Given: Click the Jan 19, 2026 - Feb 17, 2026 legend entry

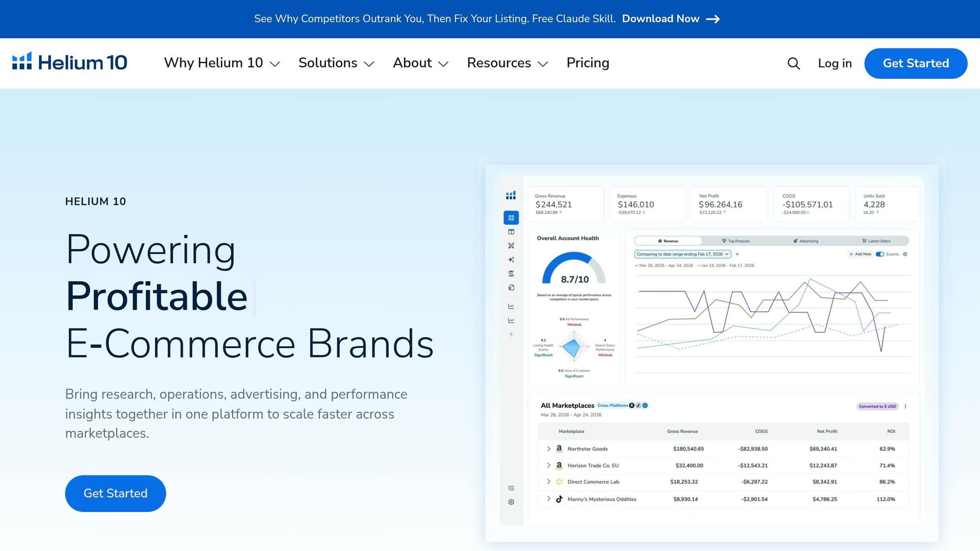Looking at the screenshot, I should (x=725, y=265).
